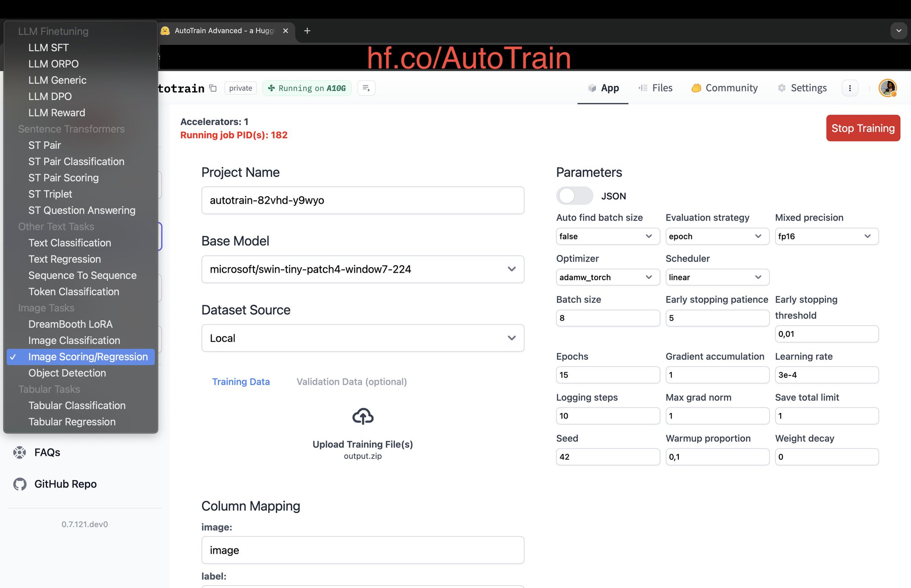Click the Warmup proportion field
911x588 pixels.
pyautogui.click(x=717, y=457)
